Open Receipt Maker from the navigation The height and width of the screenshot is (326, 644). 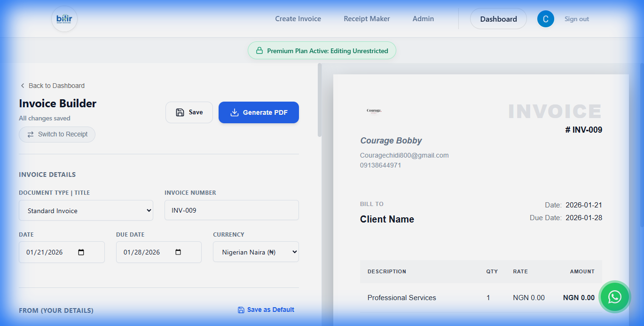367,19
